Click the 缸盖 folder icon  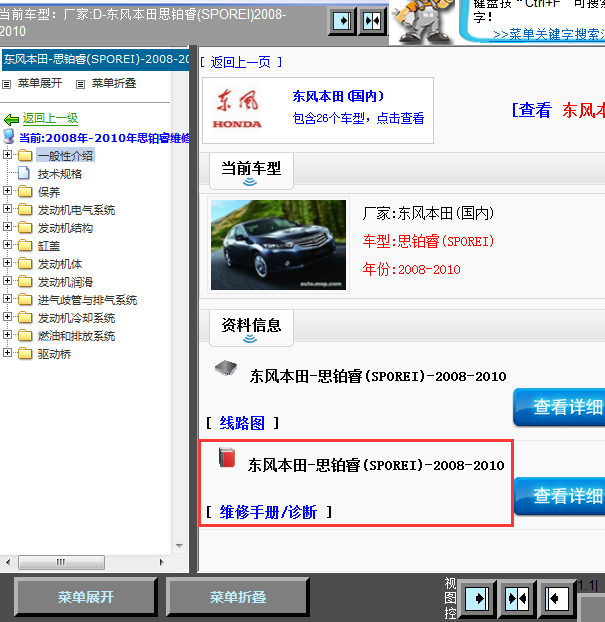[25, 246]
